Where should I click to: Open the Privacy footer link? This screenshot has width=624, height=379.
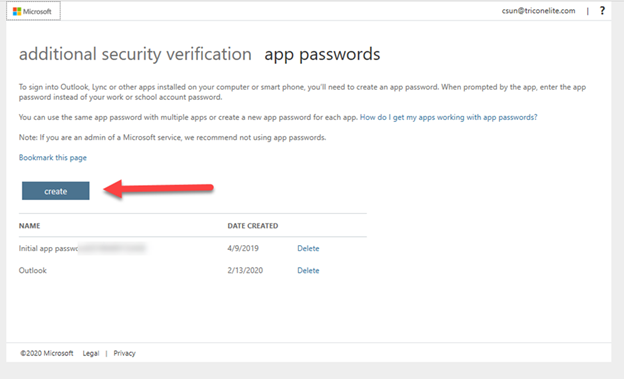(125, 353)
